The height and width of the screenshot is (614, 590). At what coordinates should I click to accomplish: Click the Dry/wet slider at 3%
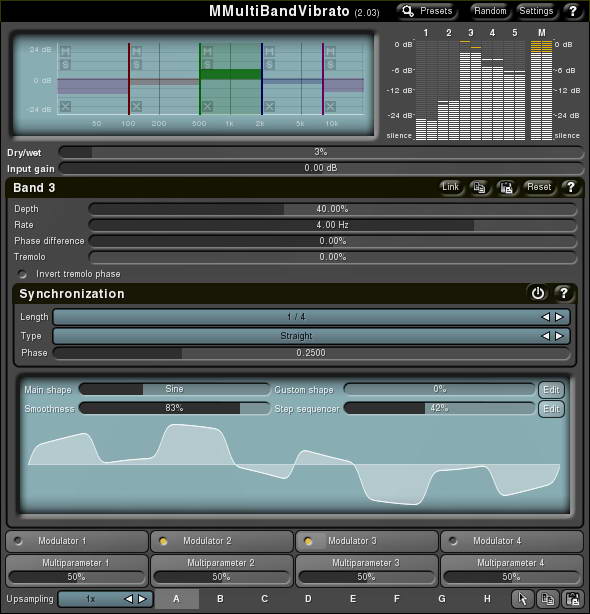pos(321,152)
